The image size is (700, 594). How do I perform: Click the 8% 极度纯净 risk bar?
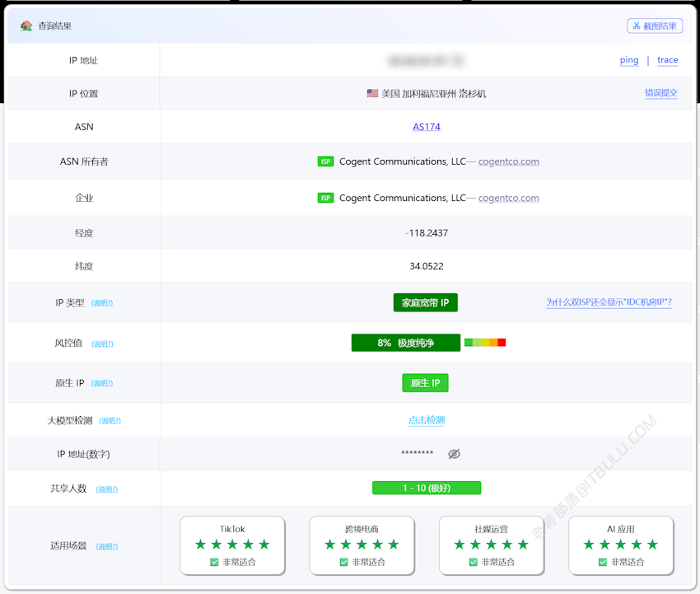(x=406, y=343)
